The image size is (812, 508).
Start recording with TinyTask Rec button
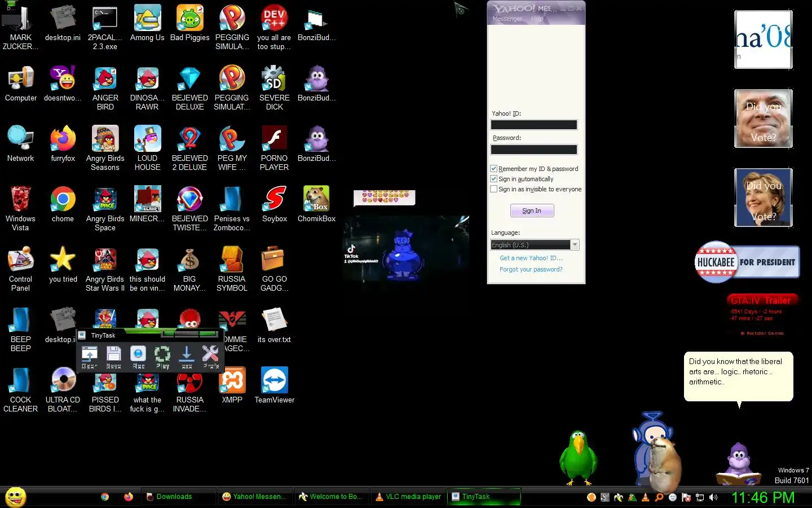click(138, 357)
